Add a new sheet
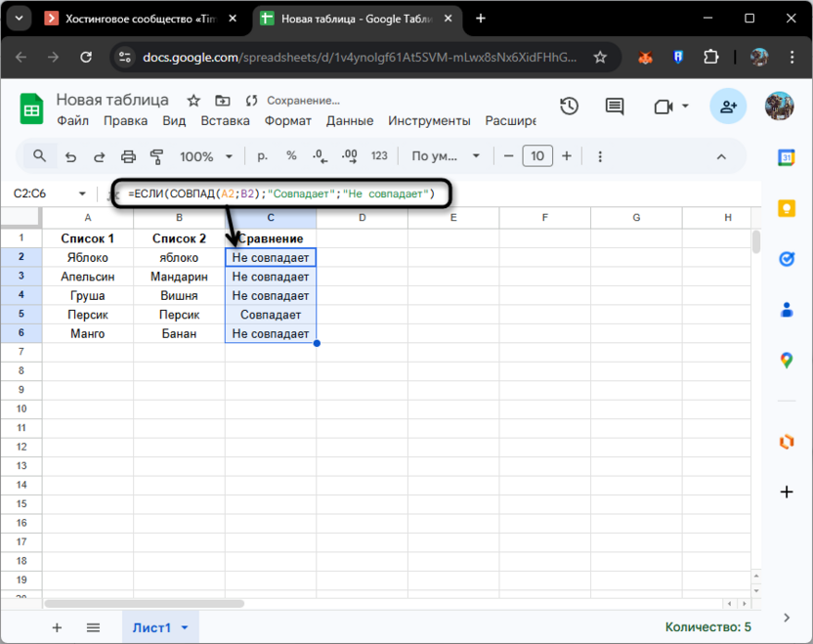The width and height of the screenshot is (813, 644). (x=57, y=628)
